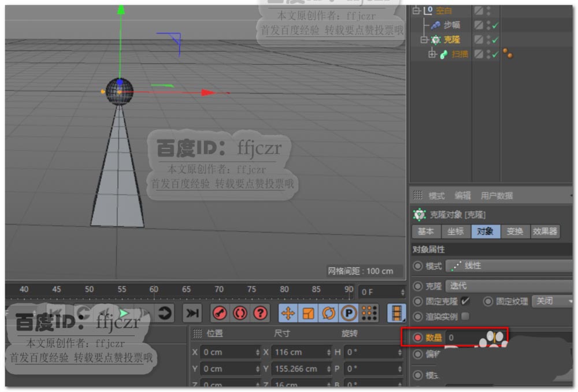Toggle the 固定克隆 checkbox
This screenshot has width=578, height=392.
465,301
